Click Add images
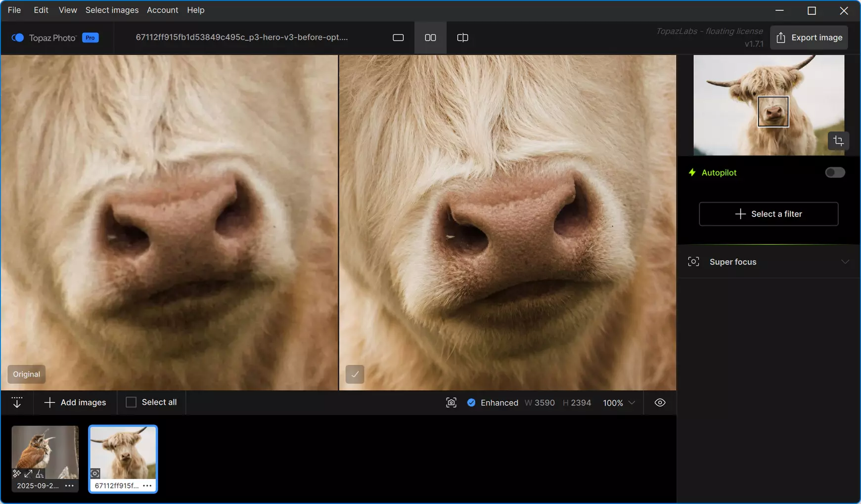Viewport: 861px width, 504px height. 75,402
